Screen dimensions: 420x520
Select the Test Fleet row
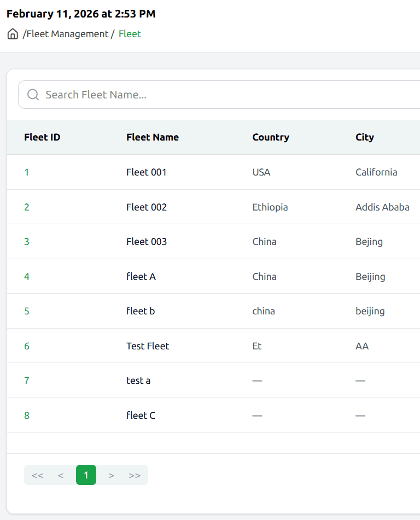tap(148, 346)
